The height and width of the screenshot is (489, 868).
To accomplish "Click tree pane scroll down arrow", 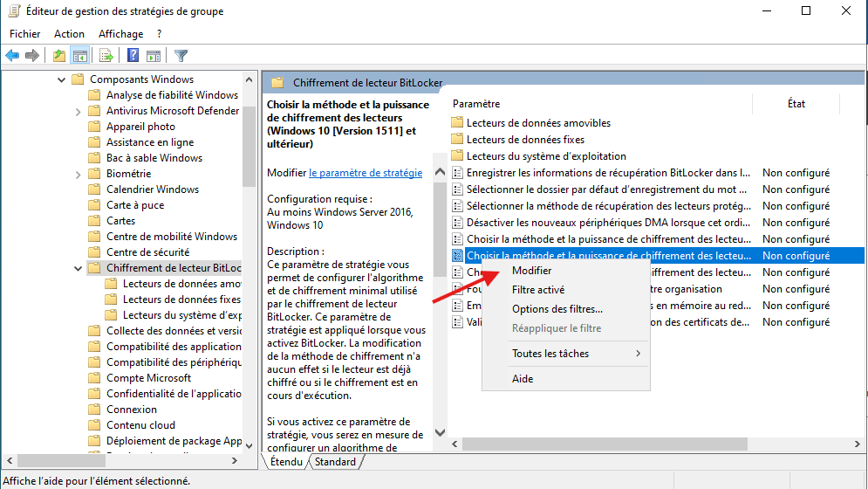I will [x=249, y=445].
